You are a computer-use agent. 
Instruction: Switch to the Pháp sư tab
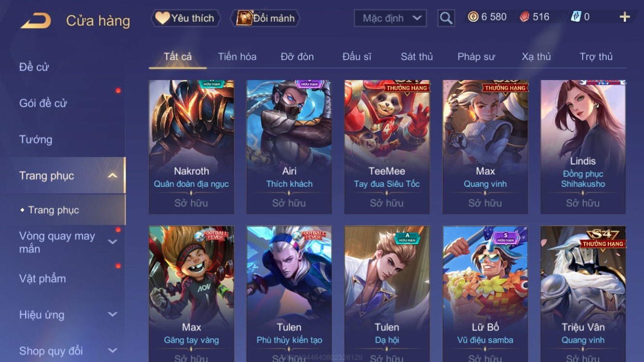[x=476, y=56]
